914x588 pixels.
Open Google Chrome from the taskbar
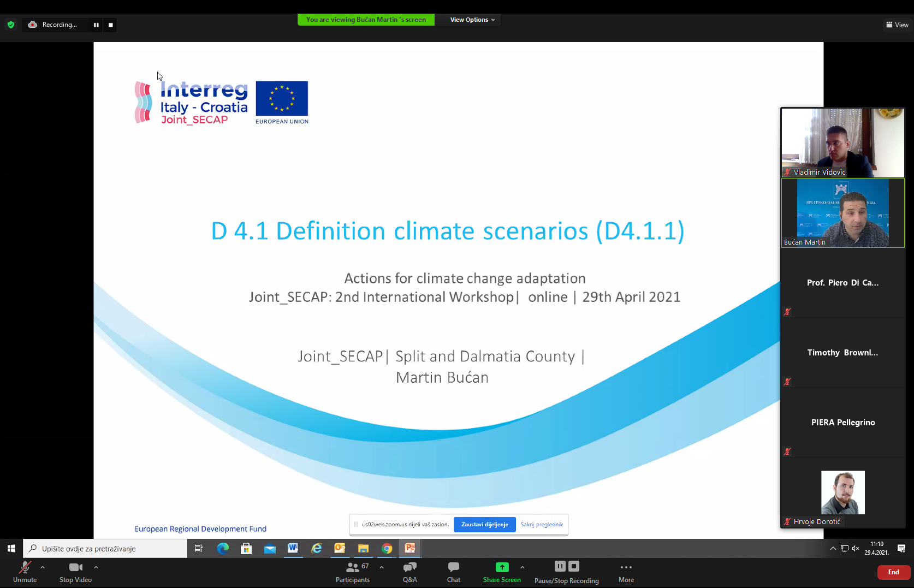coord(387,549)
